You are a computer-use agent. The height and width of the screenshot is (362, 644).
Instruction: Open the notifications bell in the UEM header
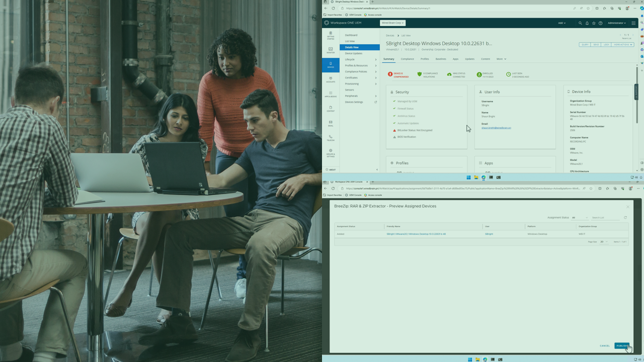587,23
